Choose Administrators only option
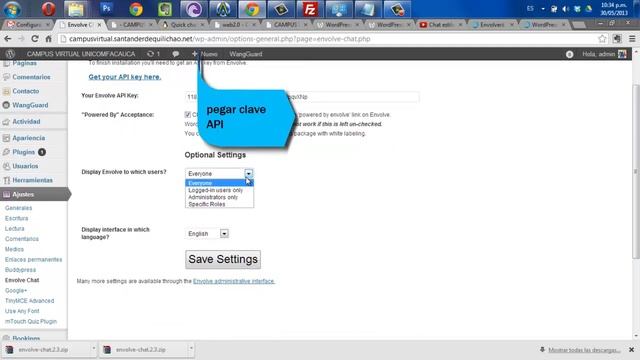 coord(219,197)
